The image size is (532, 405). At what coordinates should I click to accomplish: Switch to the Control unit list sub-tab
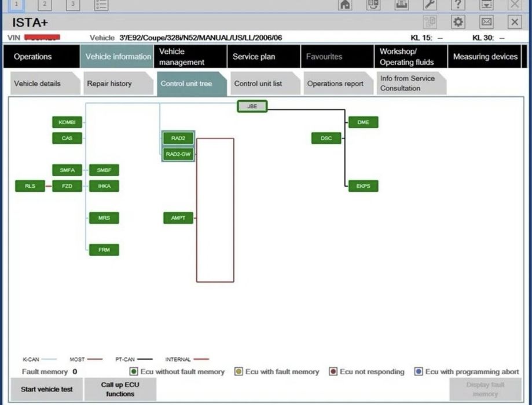(x=265, y=83)
